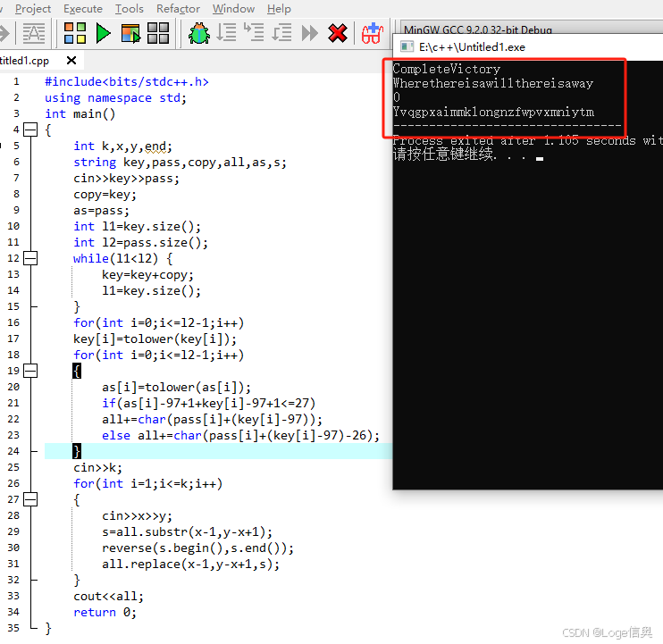This screenshot has width=663, height=644.
Task: Click the console window's title bar icon
Action: pyautogui.click(x=407, y=46)
